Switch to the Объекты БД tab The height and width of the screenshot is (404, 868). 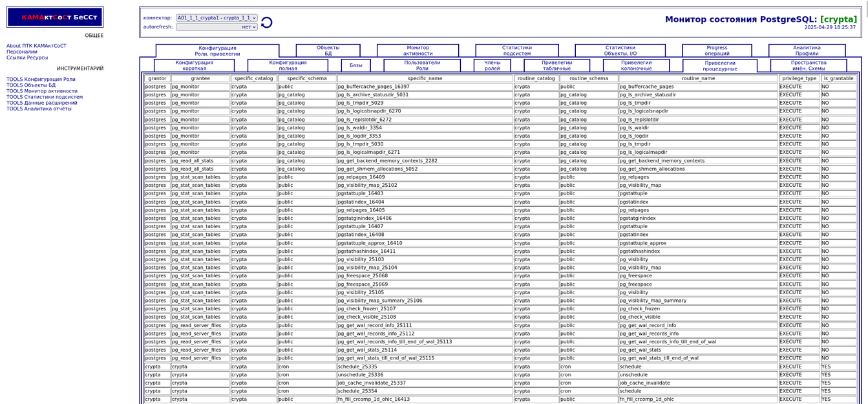(x=328, y=50)
